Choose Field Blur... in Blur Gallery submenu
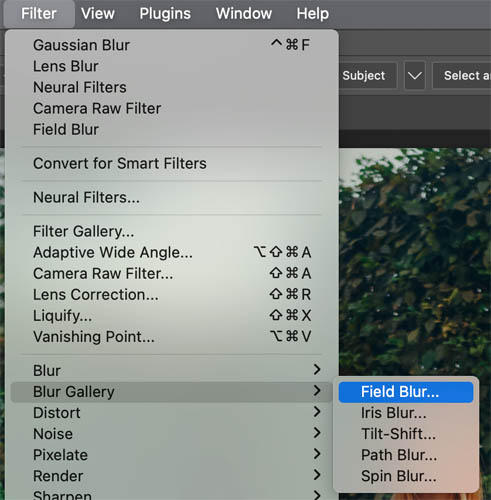The height and width of the screenshot is (500, 491). click(406, 392)
